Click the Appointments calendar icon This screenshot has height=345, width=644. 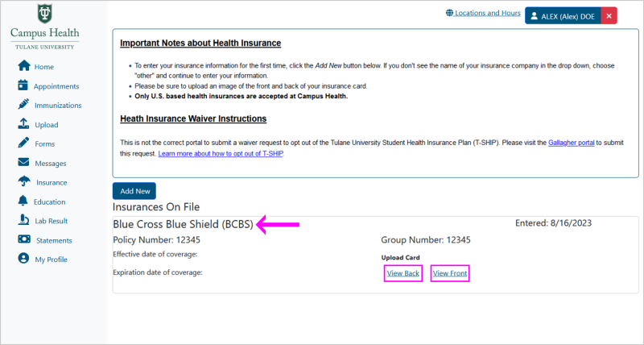click(x=23, y=85)
